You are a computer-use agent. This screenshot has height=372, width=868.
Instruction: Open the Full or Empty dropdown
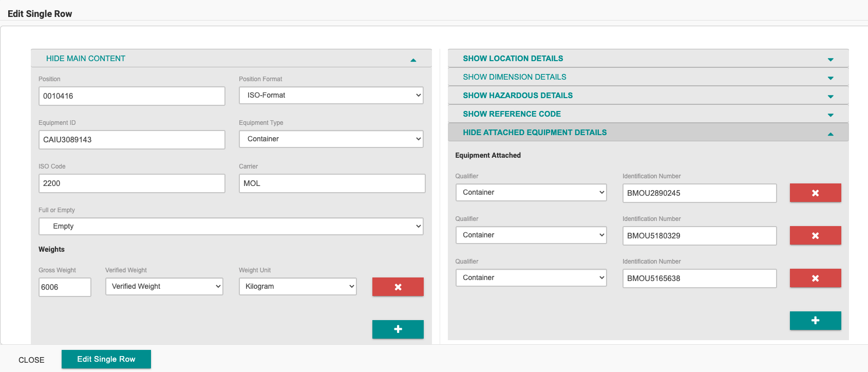click(x=231, y=226)
